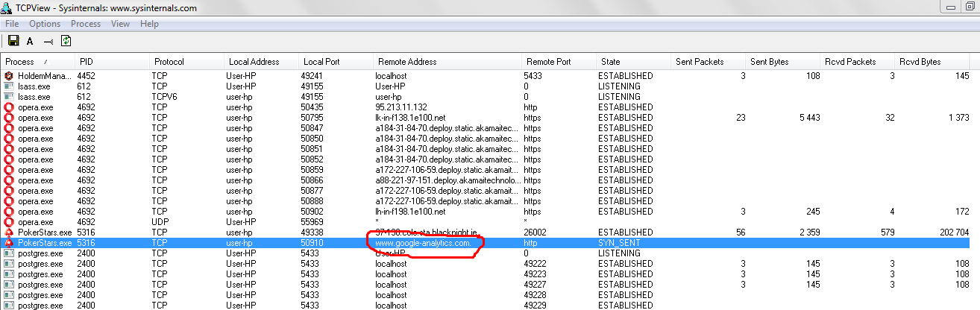Select the www.google-analytics.com remote address cell

[x=423, y=243]
